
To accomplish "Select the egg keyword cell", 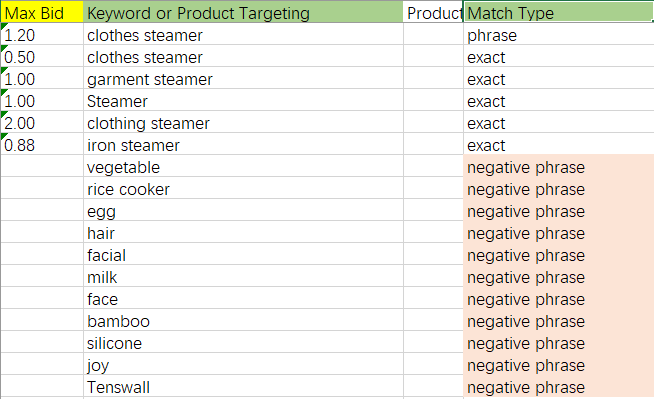I will tap(243, 211).
